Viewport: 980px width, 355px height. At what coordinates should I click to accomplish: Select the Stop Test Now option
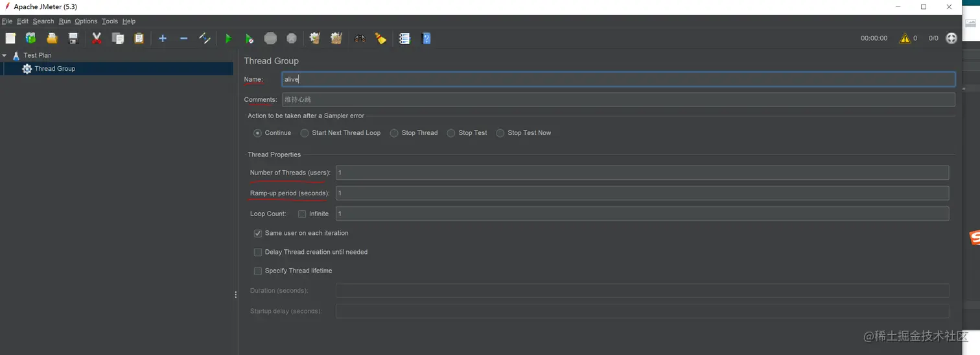tap(500, 132)
